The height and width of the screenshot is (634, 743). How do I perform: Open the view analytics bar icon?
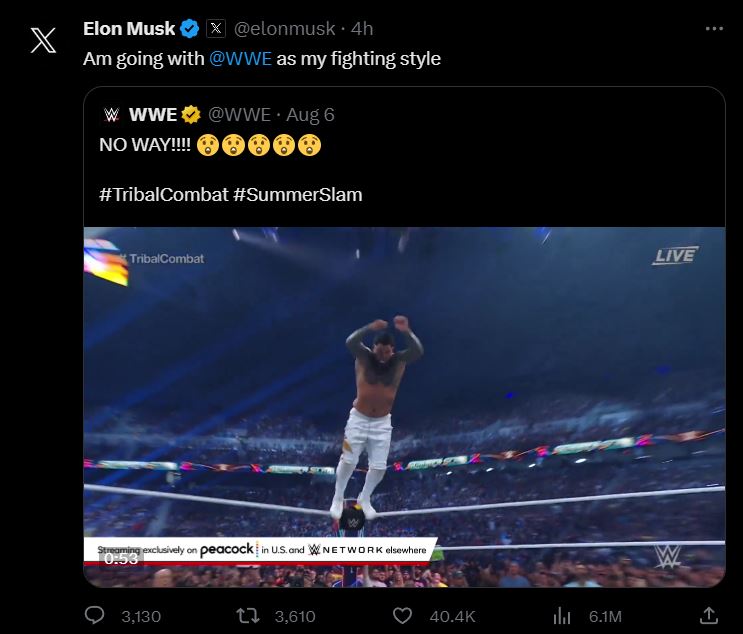point(562,616)
